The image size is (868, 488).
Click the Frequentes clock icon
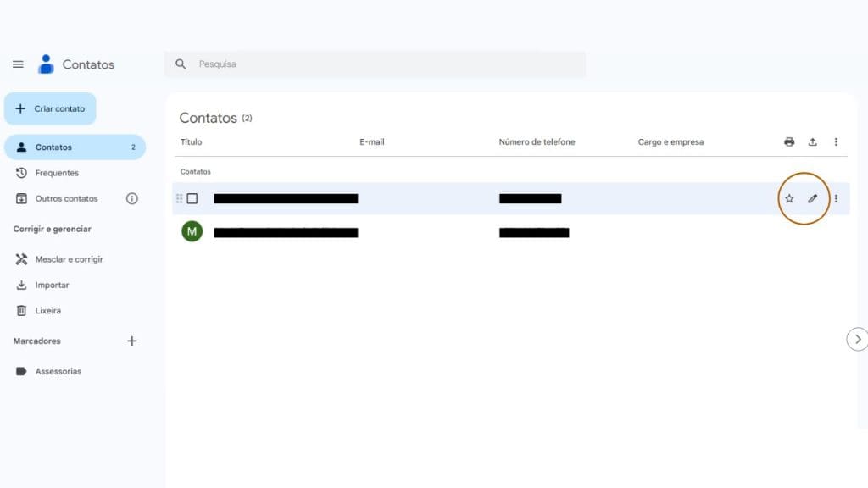coord(20,172)
